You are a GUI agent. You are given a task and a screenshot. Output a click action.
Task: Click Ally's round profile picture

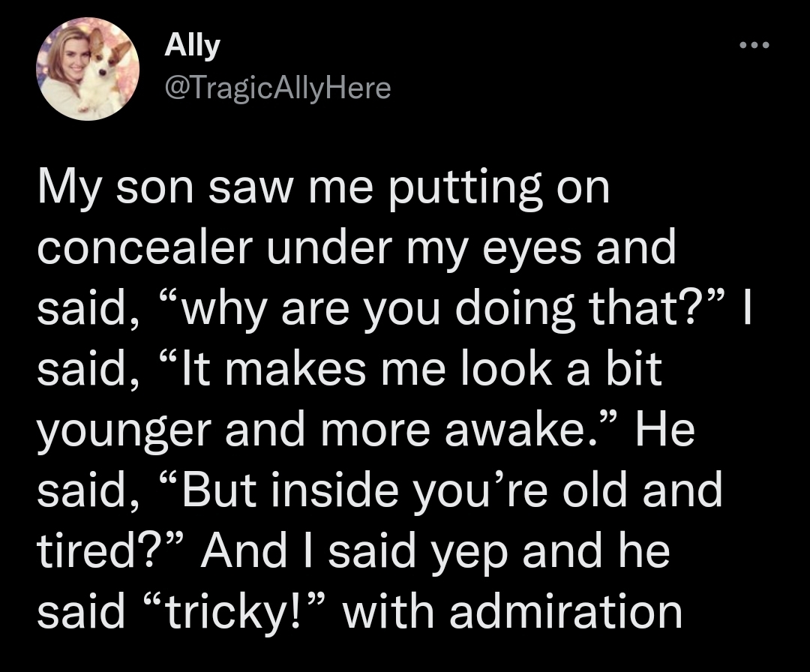click(88, 69)
